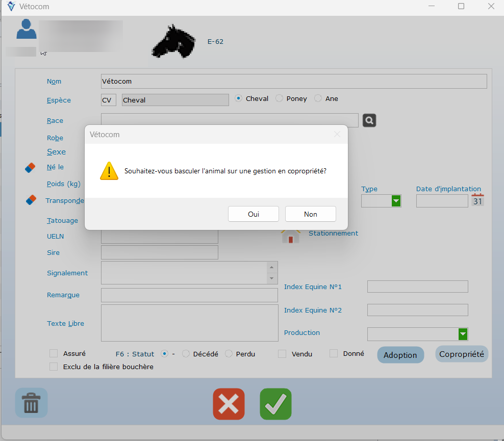Click into the Index Equine N°1 field
Viewport: 504px width, 441px height.
pyautogui.click(x=417, y=287)
